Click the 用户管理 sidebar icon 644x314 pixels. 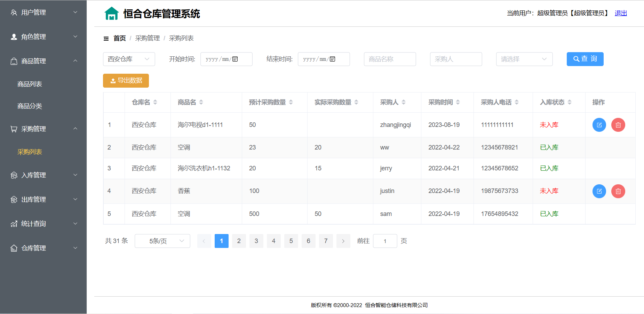tap(14, 13)
